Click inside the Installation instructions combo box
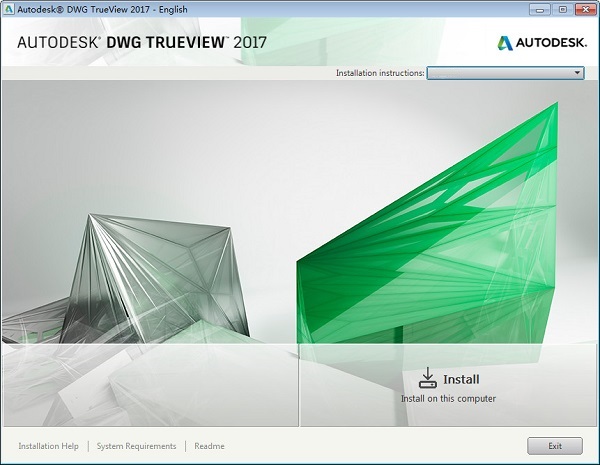The width and height of the screenshot is (600, 465). 499,73
